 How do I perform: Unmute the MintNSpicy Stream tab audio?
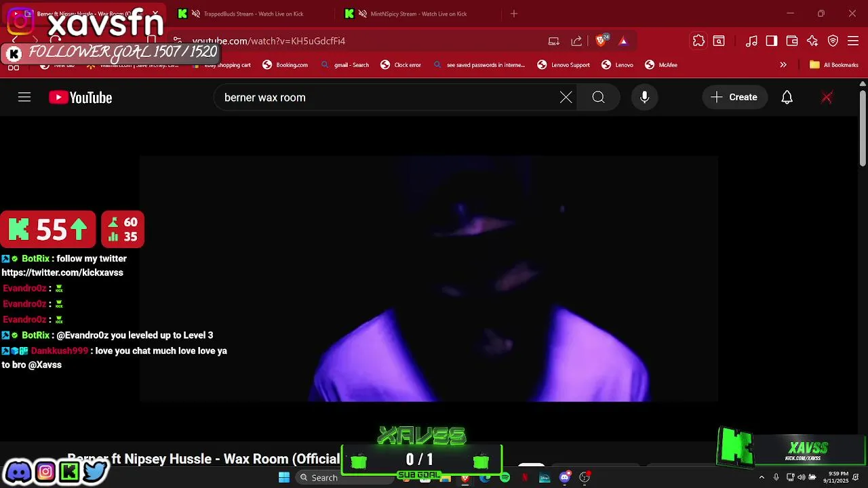(x=363, y=14)
